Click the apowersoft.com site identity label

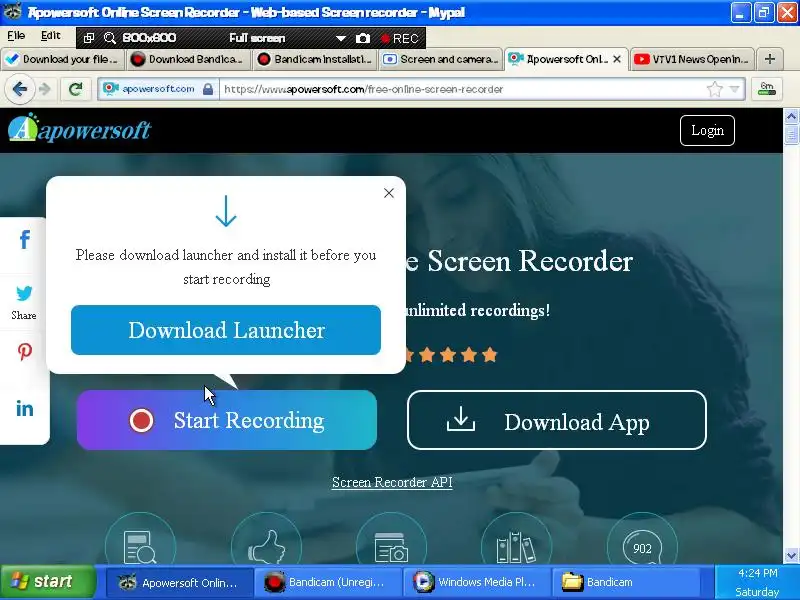[x=158, y=89]
